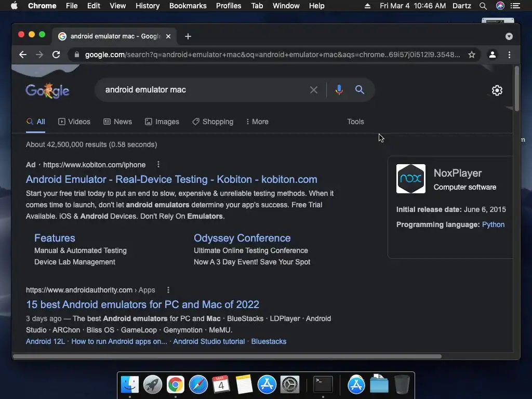Image resolution: width=532 pixels, height=399 pixels.
Task: Close the android emulator mac tab
Action: point(168,36)
